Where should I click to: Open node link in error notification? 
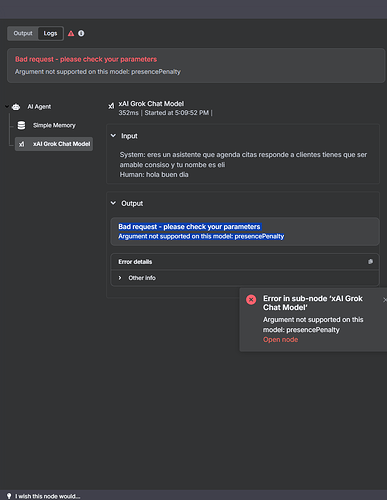280,340
